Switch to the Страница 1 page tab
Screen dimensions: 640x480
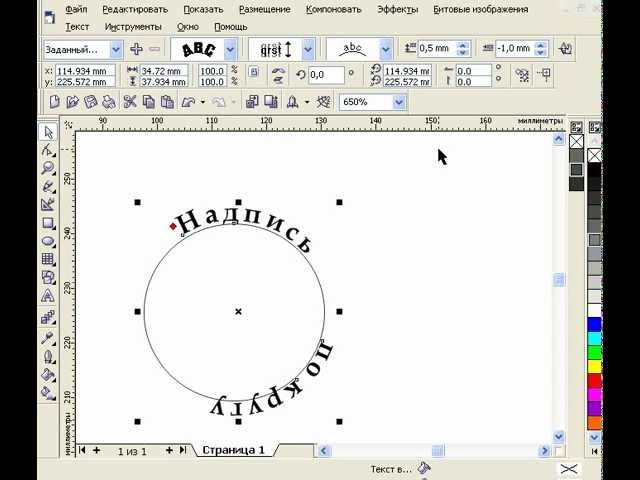click(233, 451)
